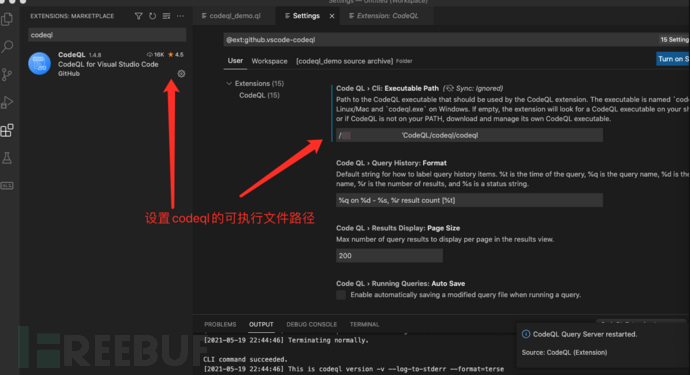Refresh the extensions marketplace list
Viewport: 690px width, 375px height.
tap(152, 16)
